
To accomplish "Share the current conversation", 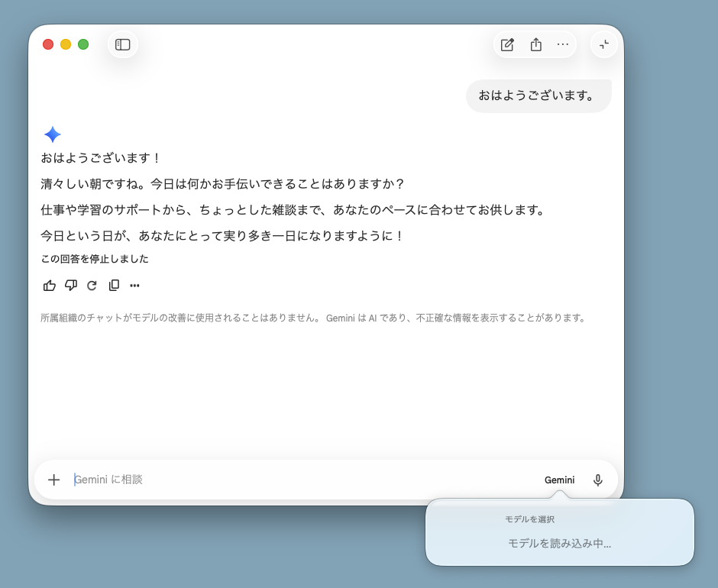I will (535, 44).
